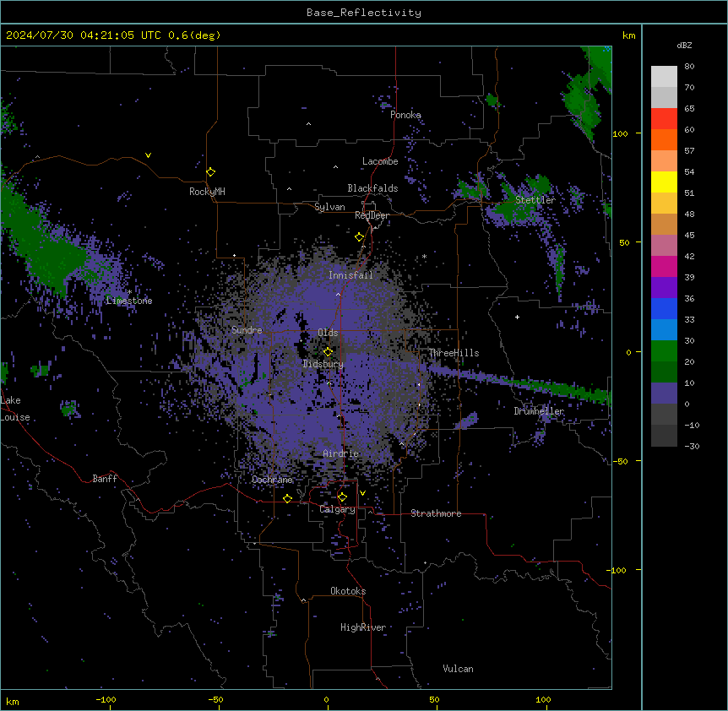
Task: Click the -30 value label in the dBZ legend
Action: coord(692,446)
